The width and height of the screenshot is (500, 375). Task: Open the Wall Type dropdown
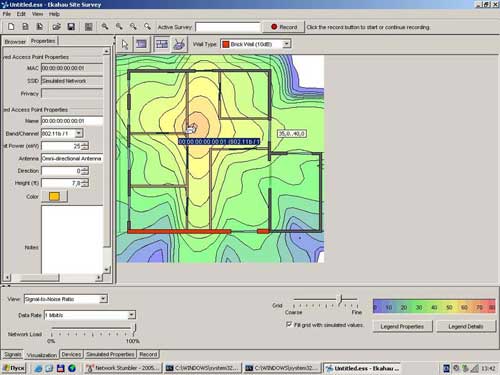pos(286,44)
